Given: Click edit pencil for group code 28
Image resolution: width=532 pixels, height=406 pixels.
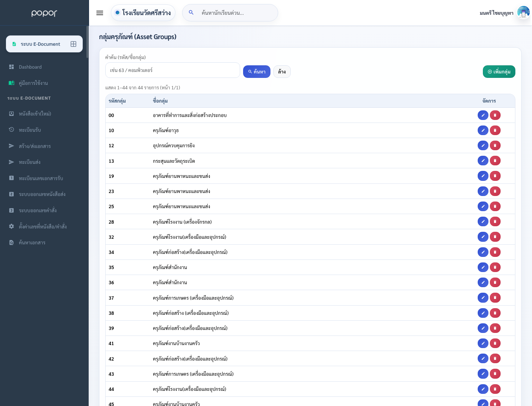Looking at the screenshot, I should (483, 221).
